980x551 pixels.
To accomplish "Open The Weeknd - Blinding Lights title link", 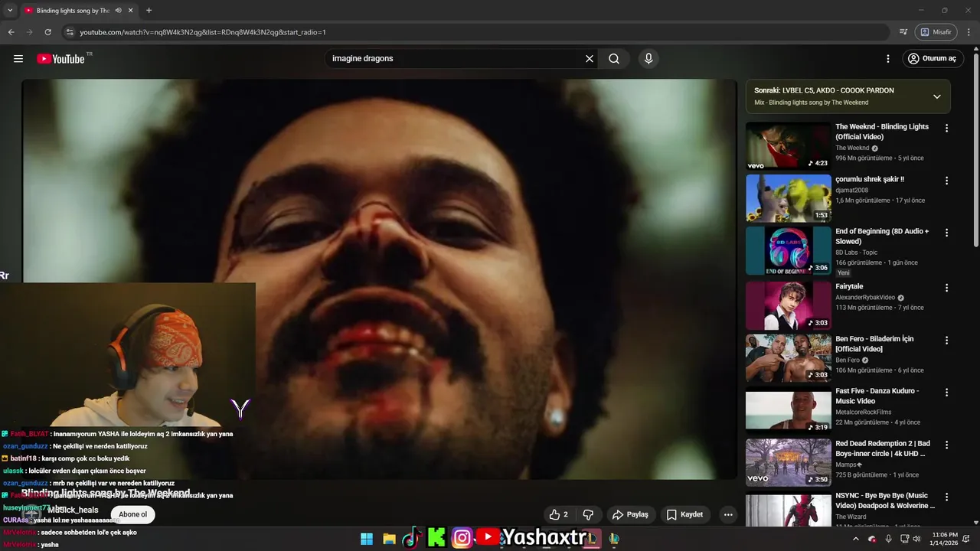I will coord(882,132).
